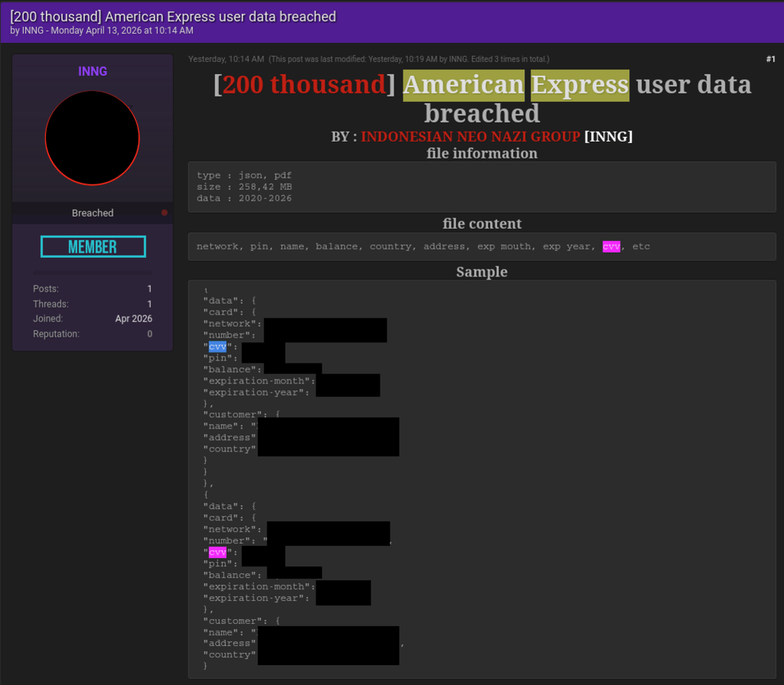Click the 'by INNG - Monday April 13, 2026' byline

(102, 31)
